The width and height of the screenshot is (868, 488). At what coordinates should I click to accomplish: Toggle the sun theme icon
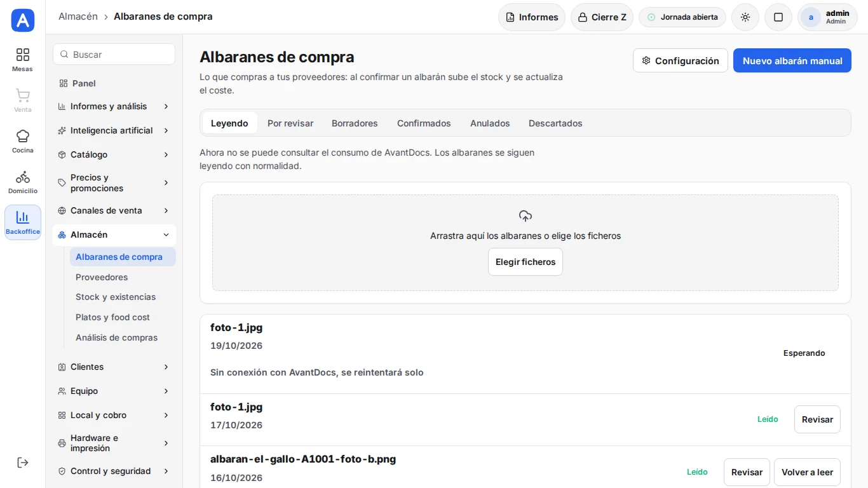(x=745, y=17)
